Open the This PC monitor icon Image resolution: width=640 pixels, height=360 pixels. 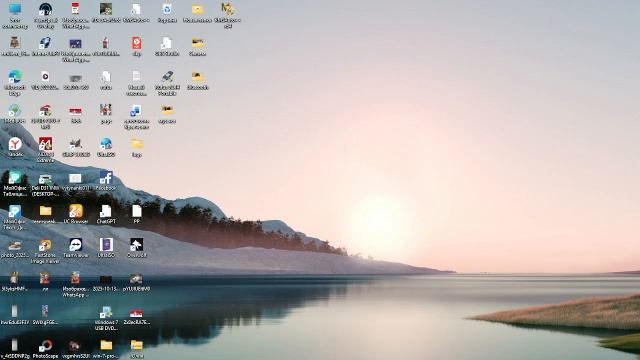[x=15, y=9]
